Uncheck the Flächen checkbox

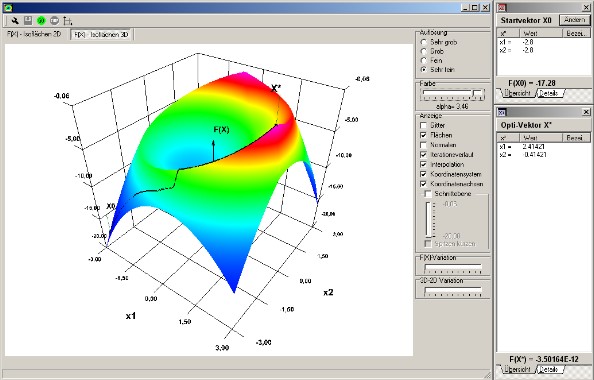tap(424, 135)
